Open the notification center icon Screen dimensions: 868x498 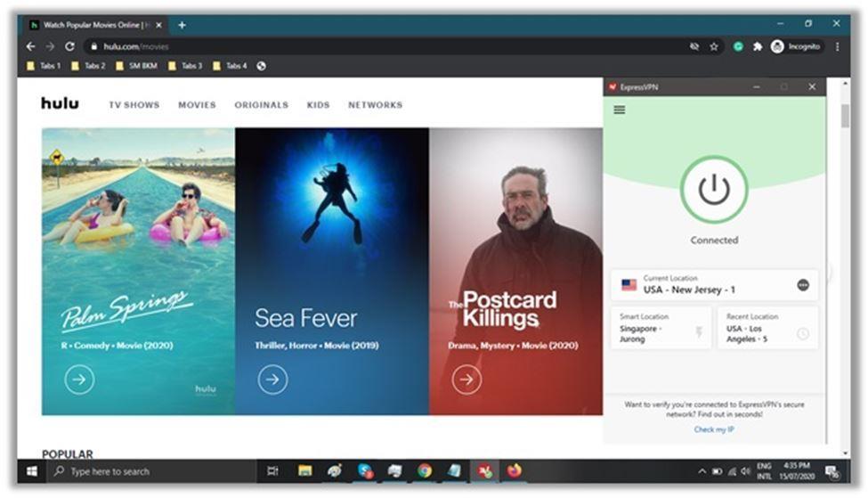click(832, 471)
